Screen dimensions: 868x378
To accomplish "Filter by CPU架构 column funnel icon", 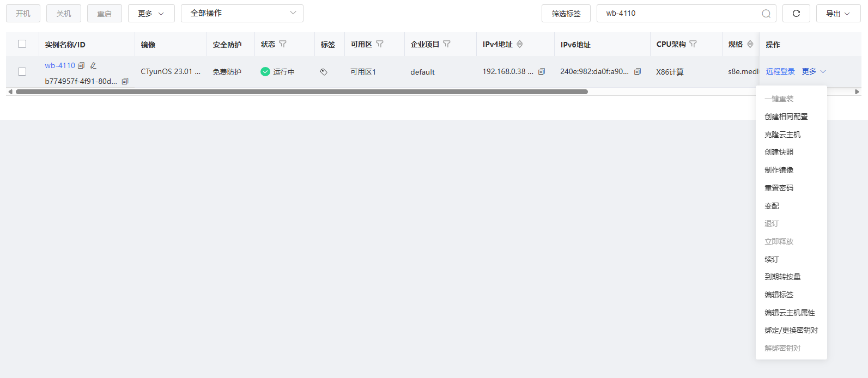I will pos(693,44).
